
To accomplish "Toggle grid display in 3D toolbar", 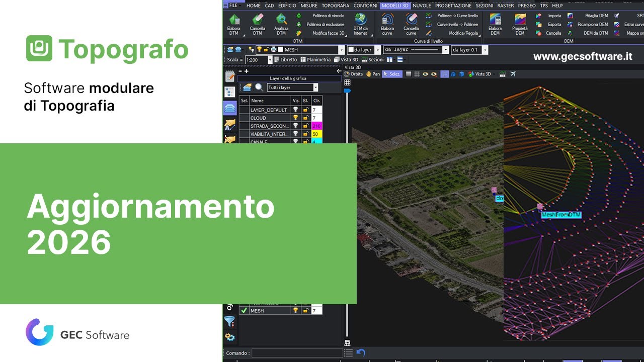I will coord(417,74).
